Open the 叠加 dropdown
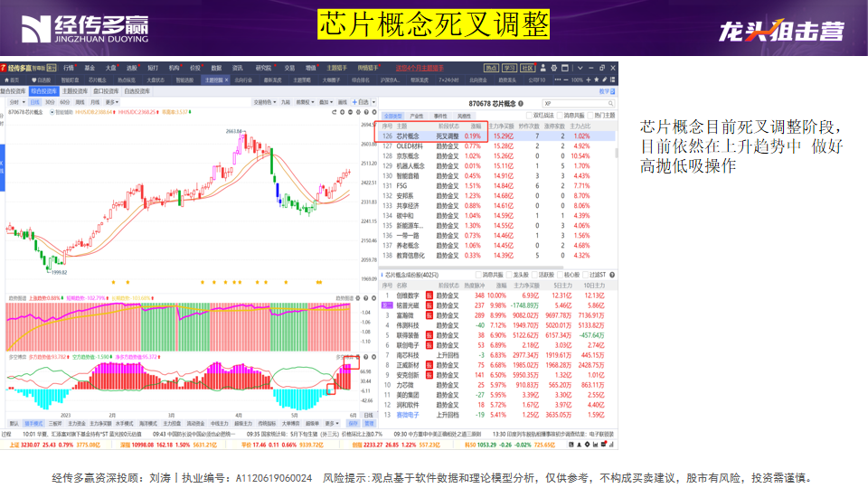Image resolution: width=868 pixels, height=488 pixels. pos(326,102)
